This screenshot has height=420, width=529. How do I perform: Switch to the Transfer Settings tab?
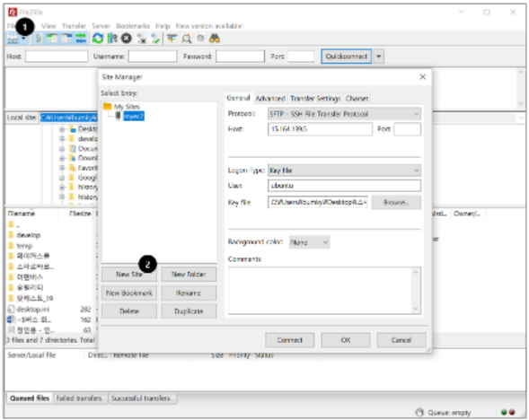[315, 99]
